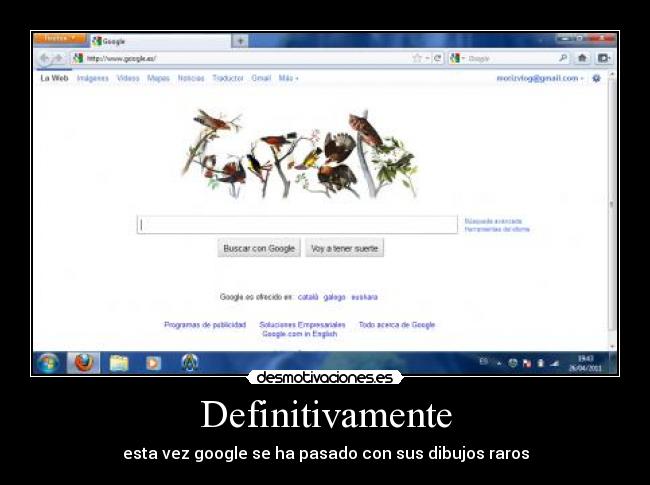Viewport: 650px width, 485px height.
Task: Open Programas de publicidad link
Action: [x=205, y=325]
